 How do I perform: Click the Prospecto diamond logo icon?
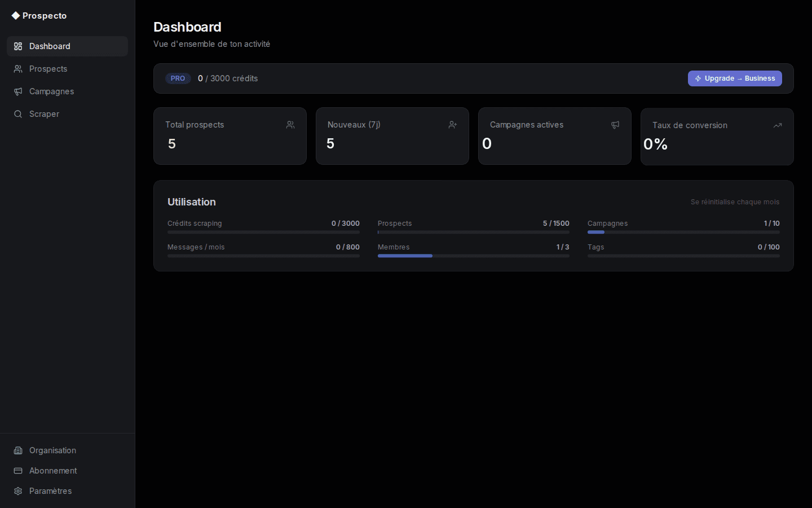point(16,16)
